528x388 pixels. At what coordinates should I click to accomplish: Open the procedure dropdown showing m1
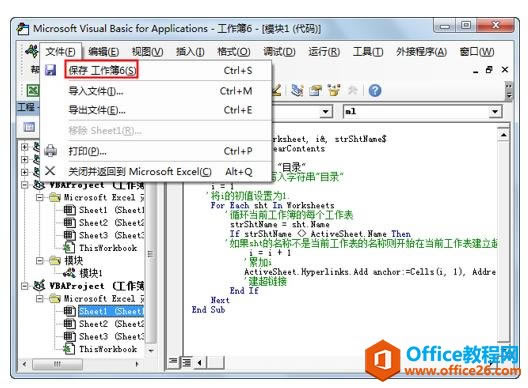[x=495, y=111]
